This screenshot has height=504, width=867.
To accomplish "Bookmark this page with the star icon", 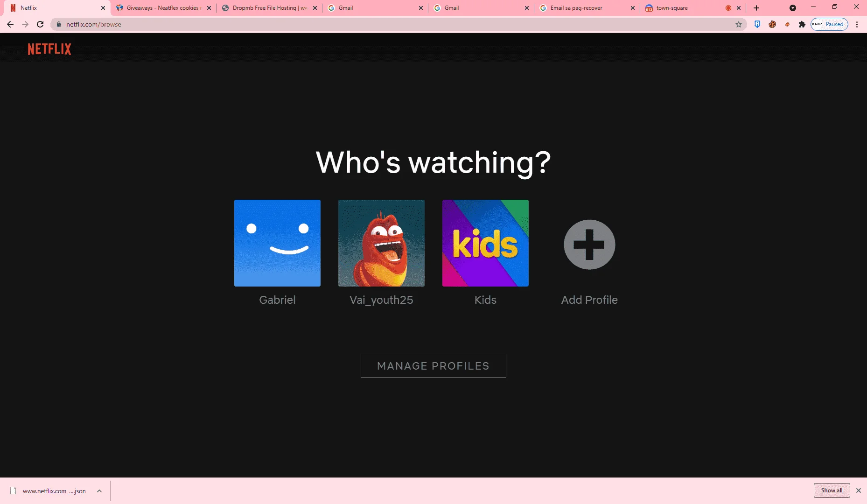I will 739,24.
